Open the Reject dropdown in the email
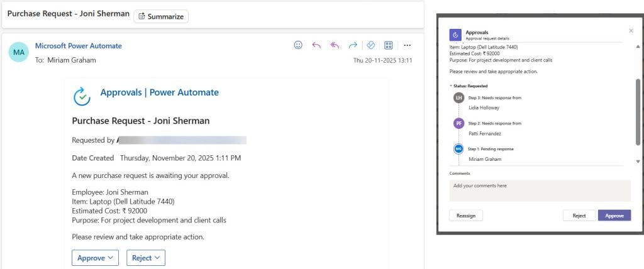The image size is (644, 269). coord(146,258)
